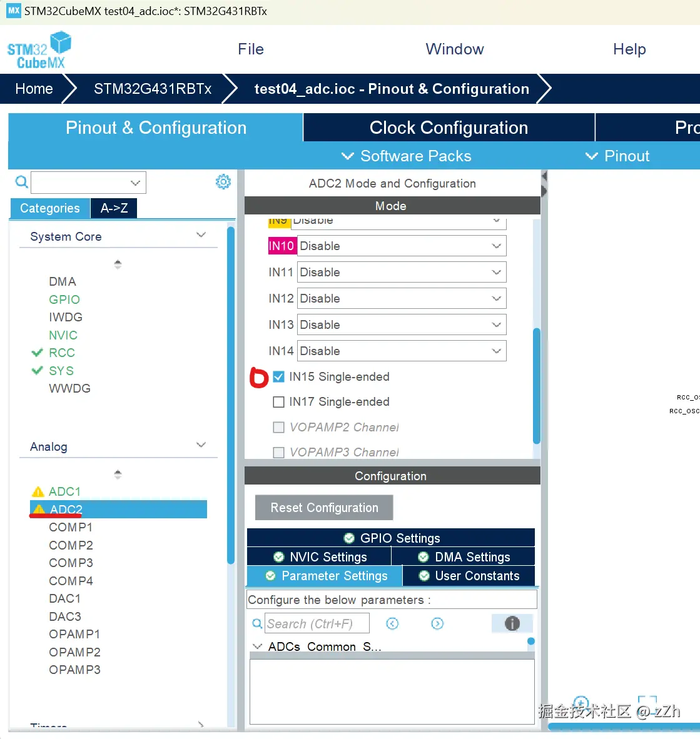This screenshot has width=700, height=739.
Task: Collapse the System Core category
Action: coord(201,236)
